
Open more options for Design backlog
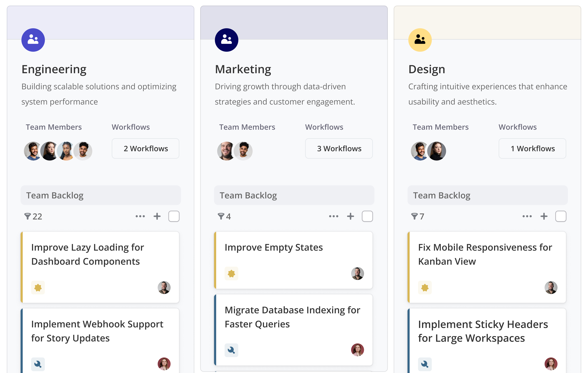coord(527,216)
